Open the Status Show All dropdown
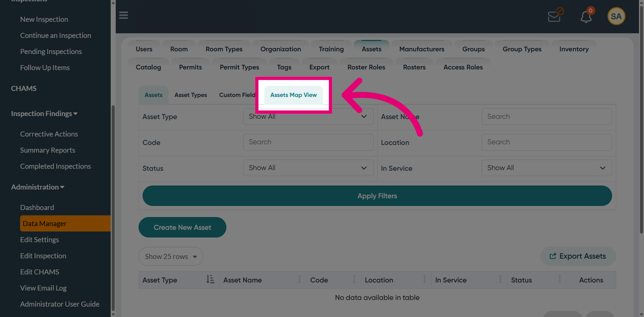This screenshot has width=644, height=317. [308, 168]
